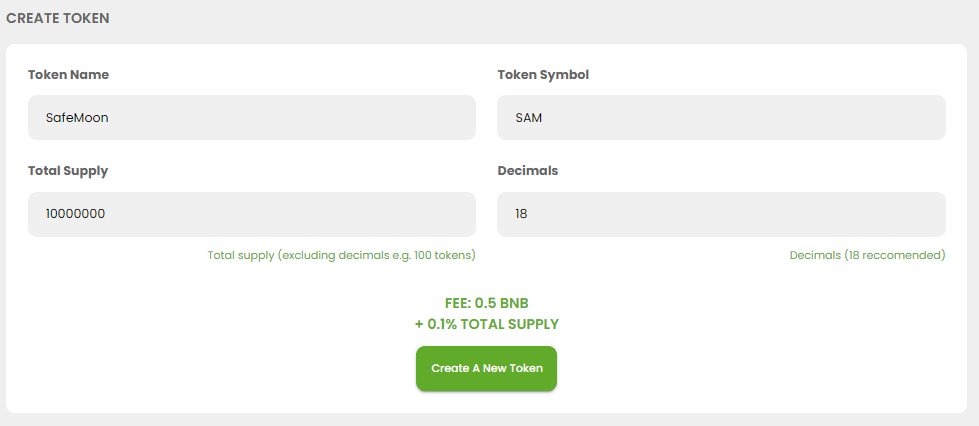Click into the Decimals input field
The image size is (979, 426).
[x=721, y=214]
